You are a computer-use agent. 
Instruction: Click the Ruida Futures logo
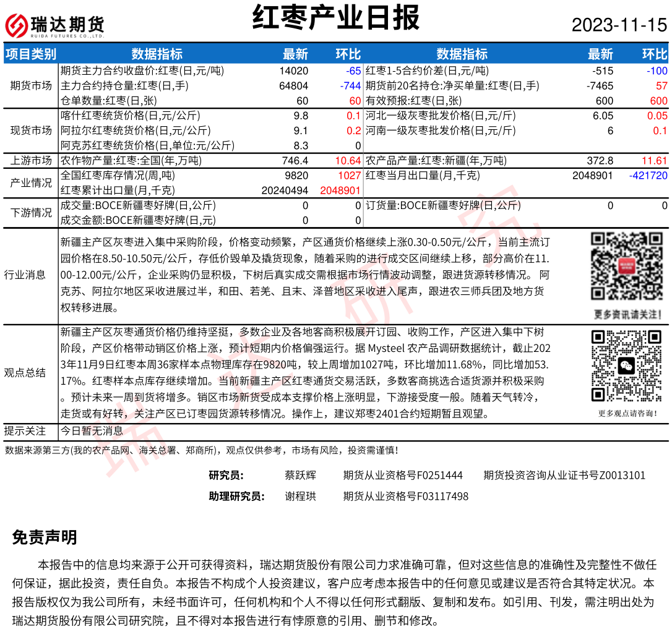54,25
